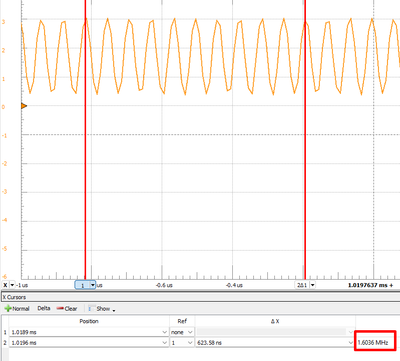Click the -0.4 us time axis label
This screenshot has height=361, width=400.
(234, 285)
